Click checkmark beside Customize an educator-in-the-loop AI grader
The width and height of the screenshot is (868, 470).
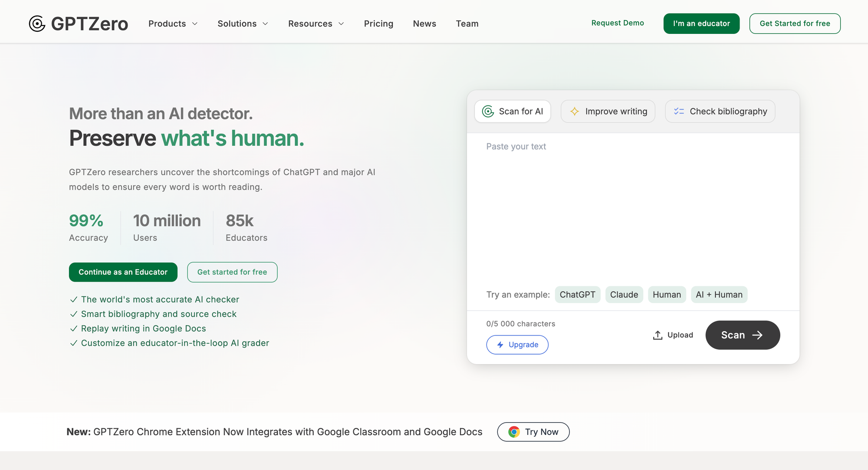point(73,343)
